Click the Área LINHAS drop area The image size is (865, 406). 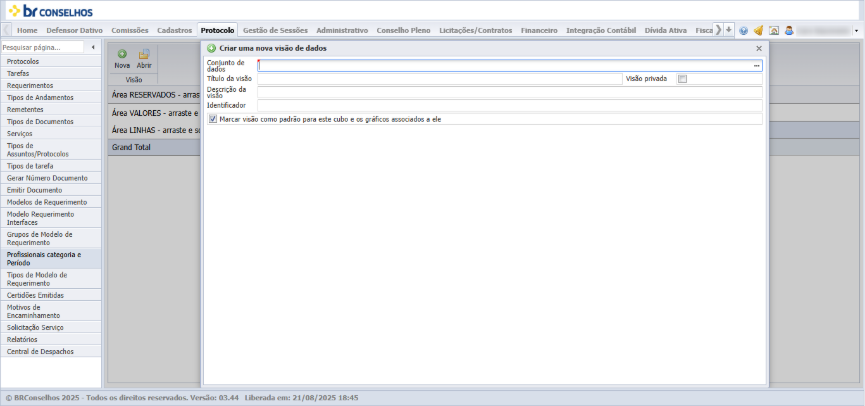154,130
